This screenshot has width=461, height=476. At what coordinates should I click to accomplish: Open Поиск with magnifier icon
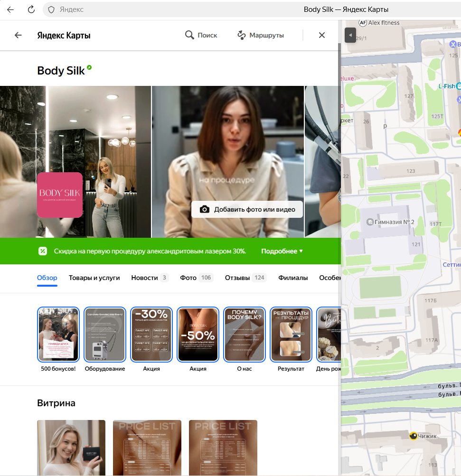(x=201, y=35)
